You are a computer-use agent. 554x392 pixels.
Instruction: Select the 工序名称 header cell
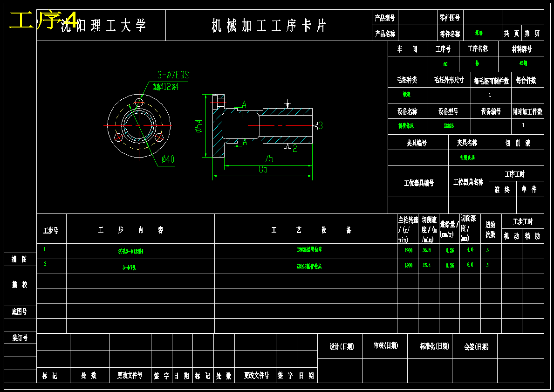[478, 49]
